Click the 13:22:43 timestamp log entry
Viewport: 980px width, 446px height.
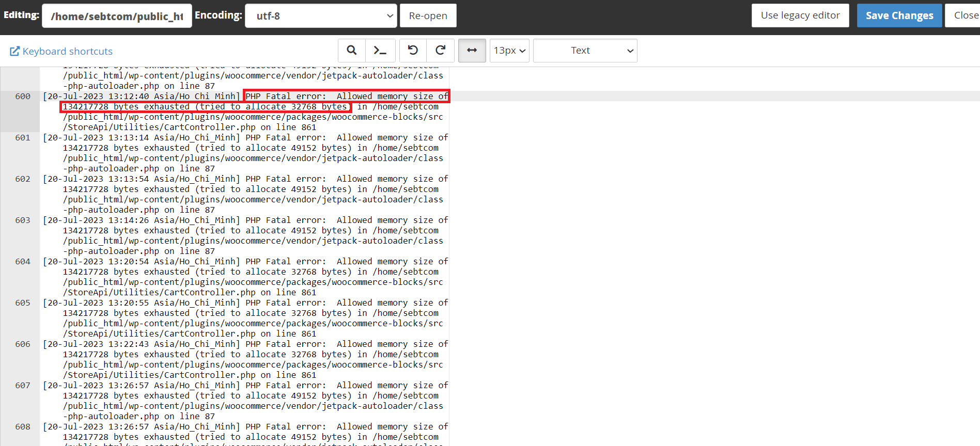point(246,360)
